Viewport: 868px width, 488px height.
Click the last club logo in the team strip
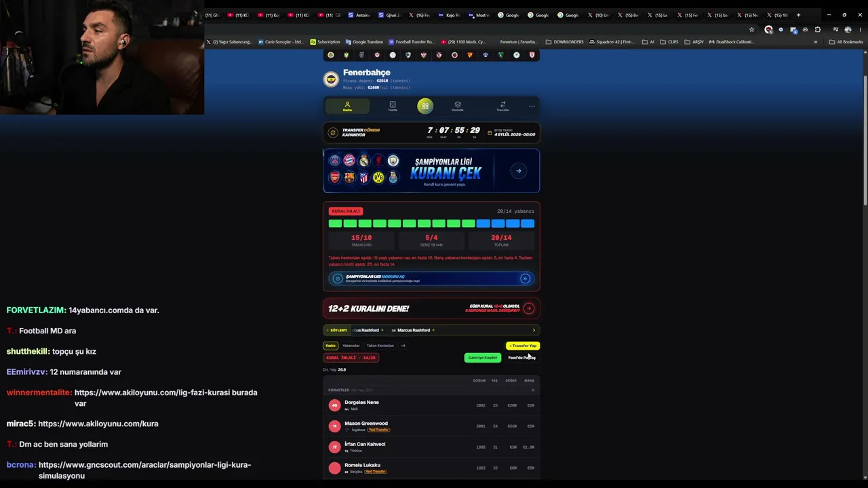pos(532,55)
